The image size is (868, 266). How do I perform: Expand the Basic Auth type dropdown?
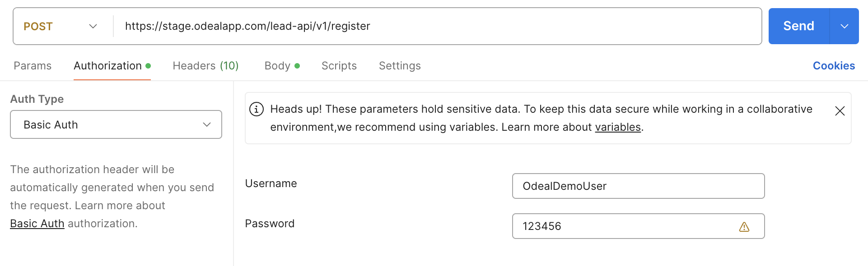click(x=116, y=124)
